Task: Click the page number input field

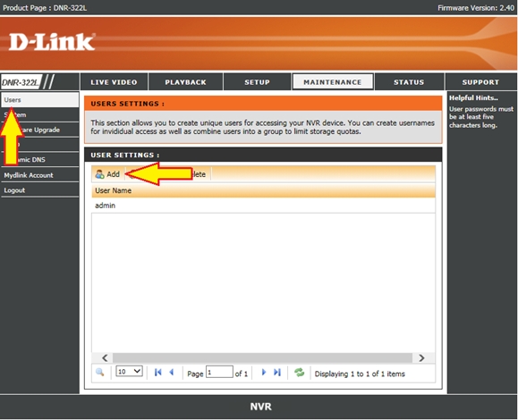Action: (219, 372)
